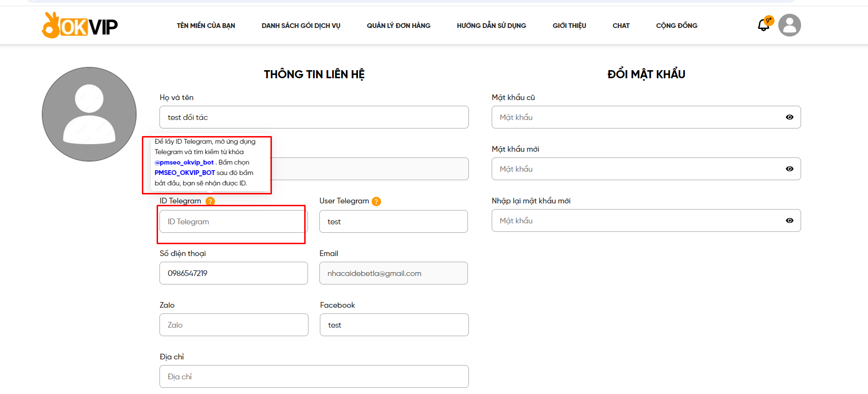
Task: Click the Địa chỉ address field
Action: coord(314,376)
